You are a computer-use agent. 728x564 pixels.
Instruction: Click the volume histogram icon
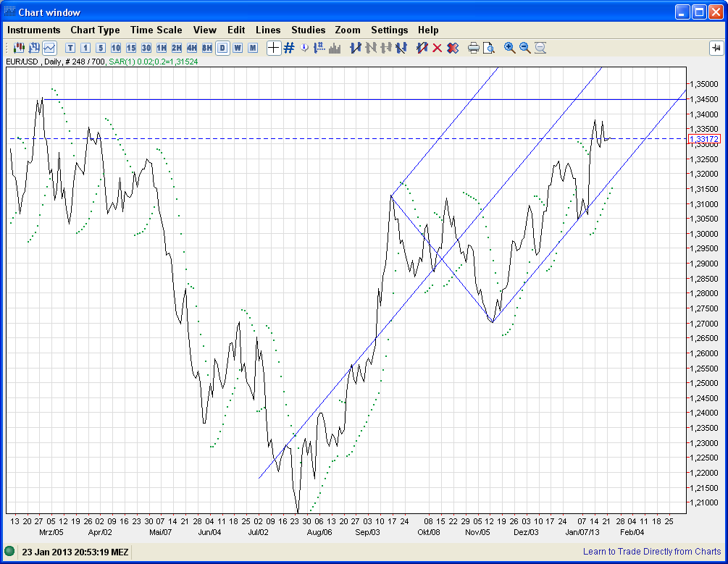pyautogui.click(x=335, y=48)
